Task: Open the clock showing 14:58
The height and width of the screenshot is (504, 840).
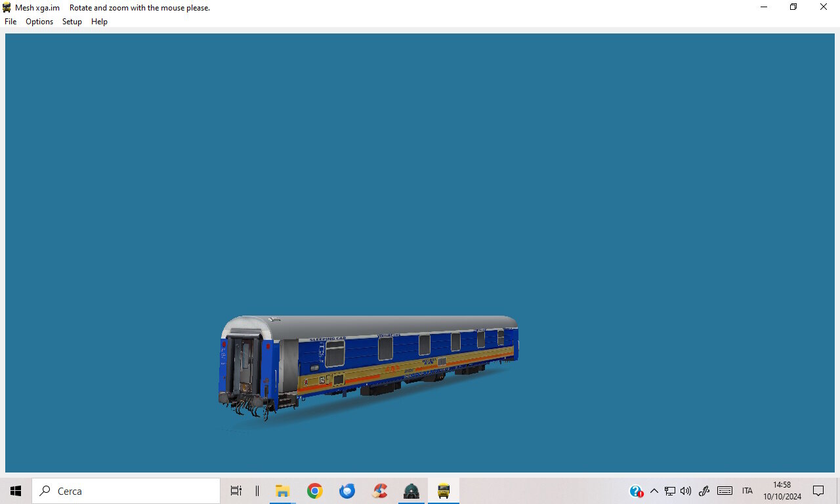Action: (x=782, y=491)
